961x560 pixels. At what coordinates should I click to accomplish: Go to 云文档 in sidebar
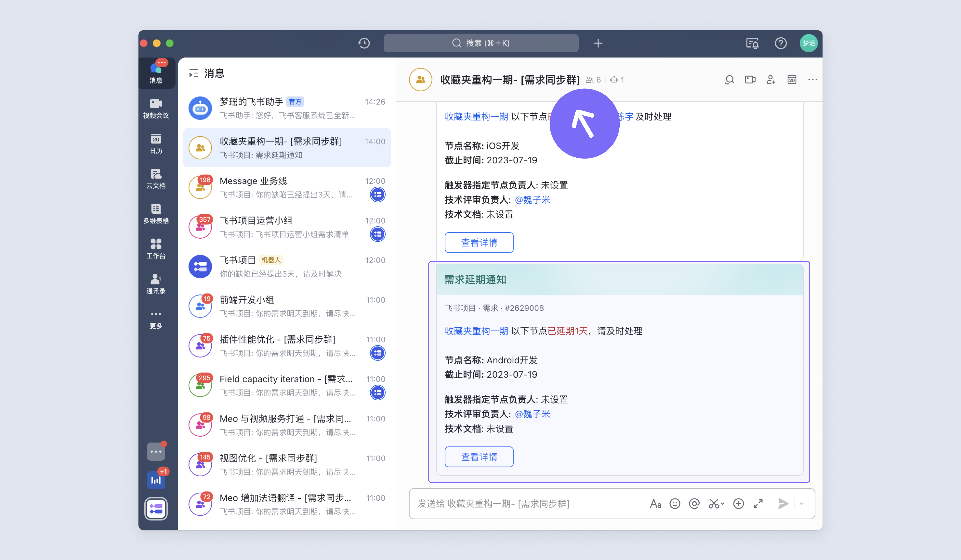(156, 179)
